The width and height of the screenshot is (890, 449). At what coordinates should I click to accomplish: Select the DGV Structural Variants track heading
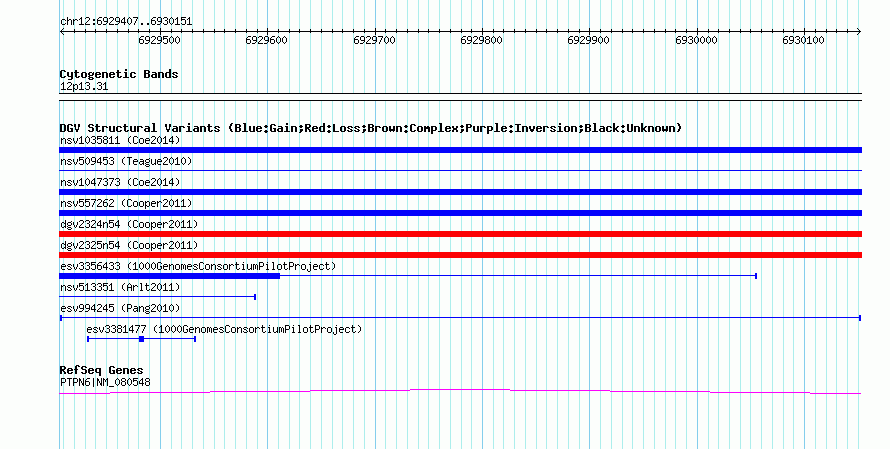pos(371,128)
